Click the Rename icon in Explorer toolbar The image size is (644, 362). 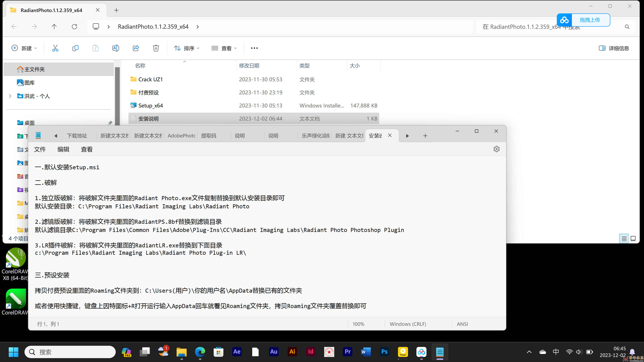click(x=116, y=48)
